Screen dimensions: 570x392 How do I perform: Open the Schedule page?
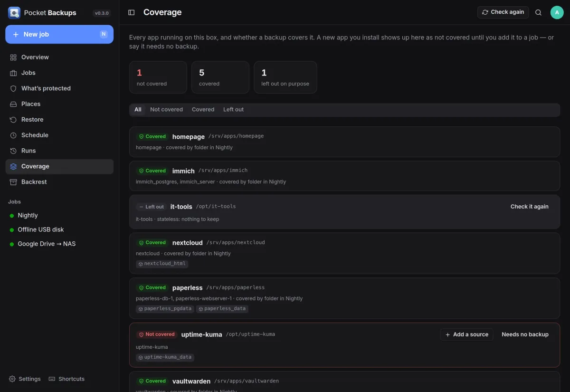(59, 135)
